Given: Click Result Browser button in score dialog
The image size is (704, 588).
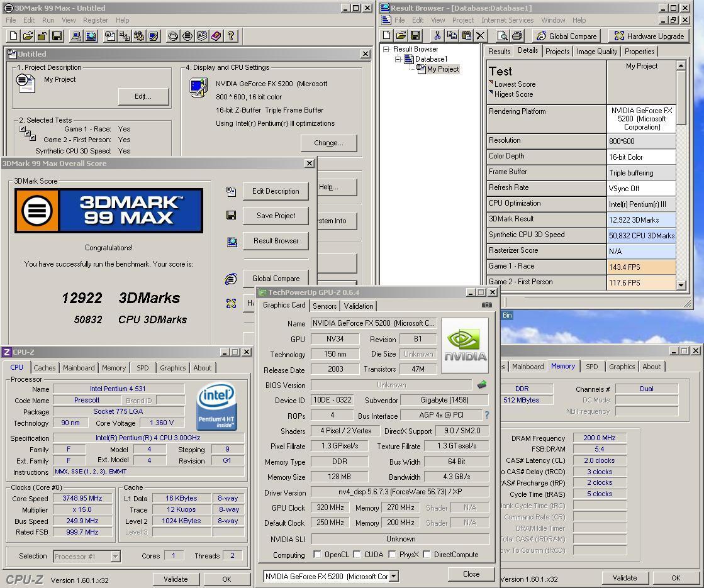Looking at the screenshot, I should click(276, 241).
